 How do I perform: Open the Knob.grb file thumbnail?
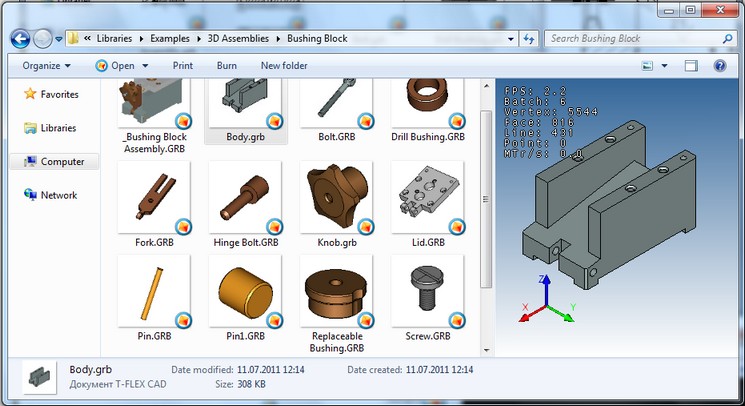[x=335, y=197]
